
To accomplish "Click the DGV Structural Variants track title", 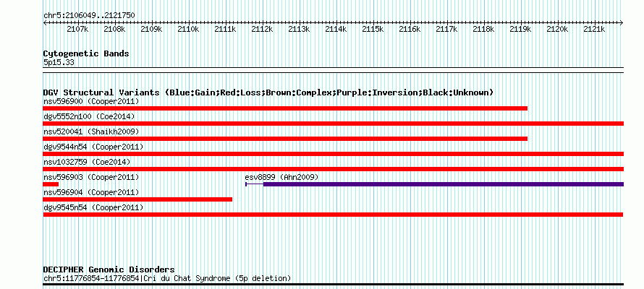I will click(x=268, y=92).
